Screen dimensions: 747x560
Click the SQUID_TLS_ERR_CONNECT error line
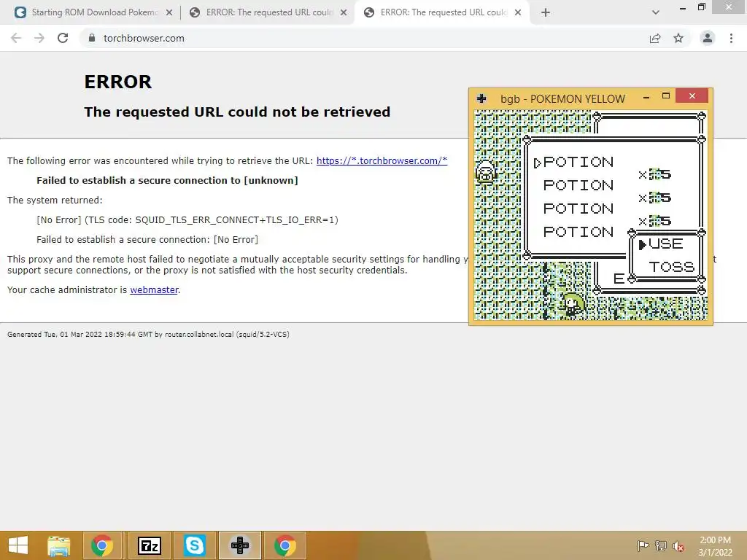click(187, 220)
